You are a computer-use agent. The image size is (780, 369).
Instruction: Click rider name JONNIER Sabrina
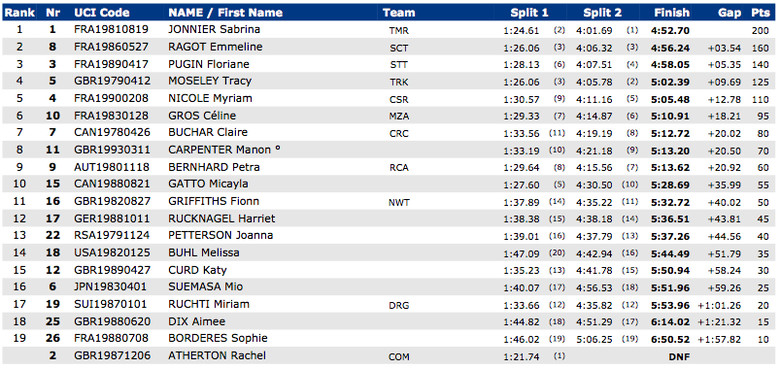coord(214,29)
